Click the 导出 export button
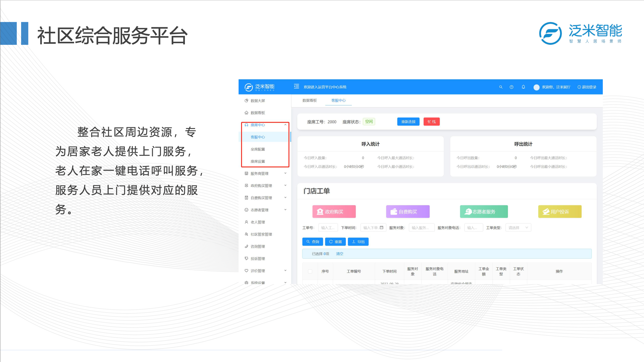Viewport: 644px width, 362px height. click(358, 242)
